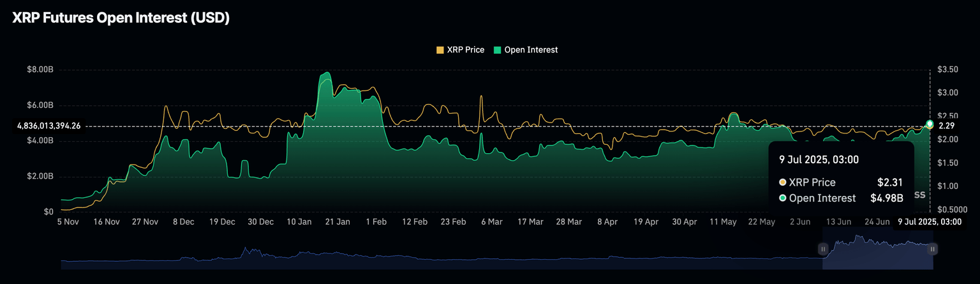The height and width of the screenshot is (284, 980).
Task: Click the 19 Apr x-axis label
Action: click(646, 222)
